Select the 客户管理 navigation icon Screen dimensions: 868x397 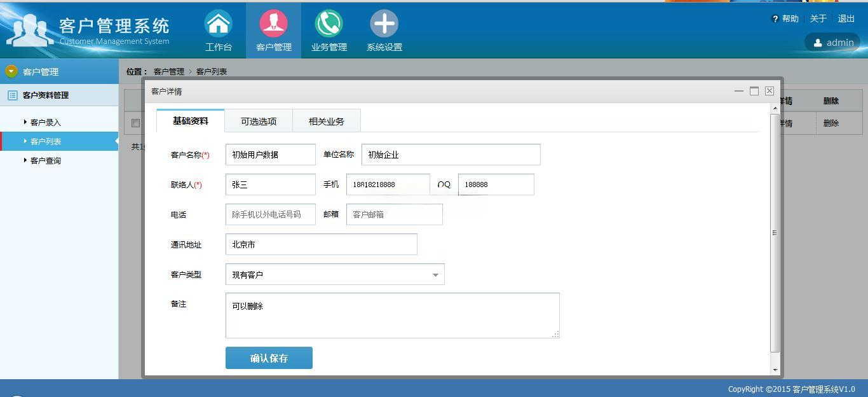point(273,22)
